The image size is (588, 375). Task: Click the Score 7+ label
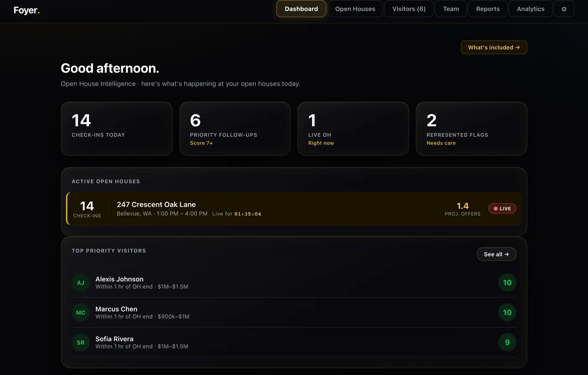[x=201, y=143]
